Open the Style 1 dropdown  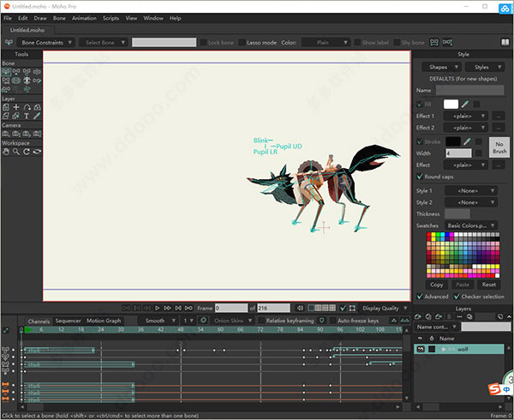click(x=470, y=190)
